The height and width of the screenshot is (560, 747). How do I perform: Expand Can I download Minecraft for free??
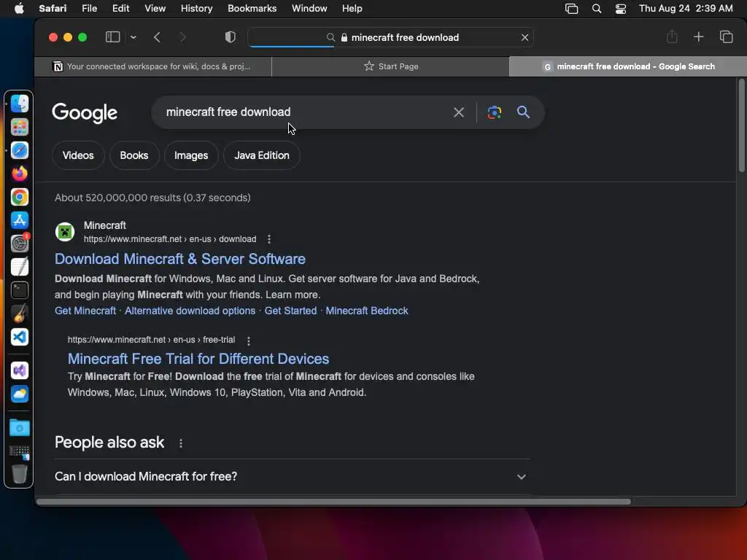pyautogui.click(x=292, y=476)
